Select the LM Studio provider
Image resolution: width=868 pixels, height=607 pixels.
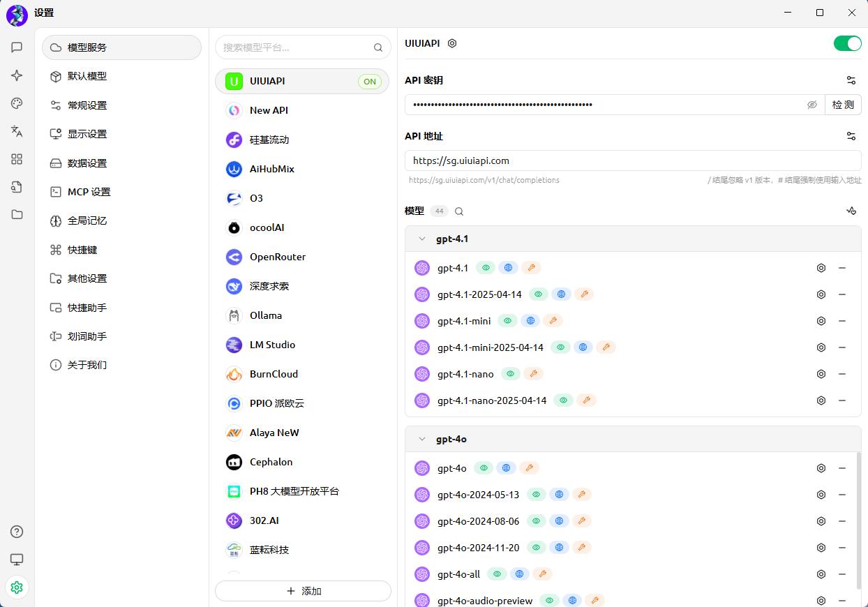pyautogui.click(x=302, y=345)
